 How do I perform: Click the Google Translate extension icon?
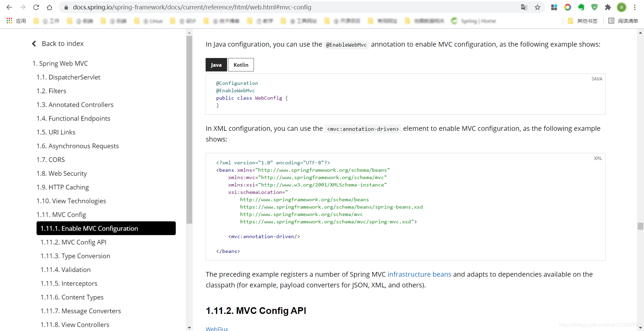(x=524, y=7)
